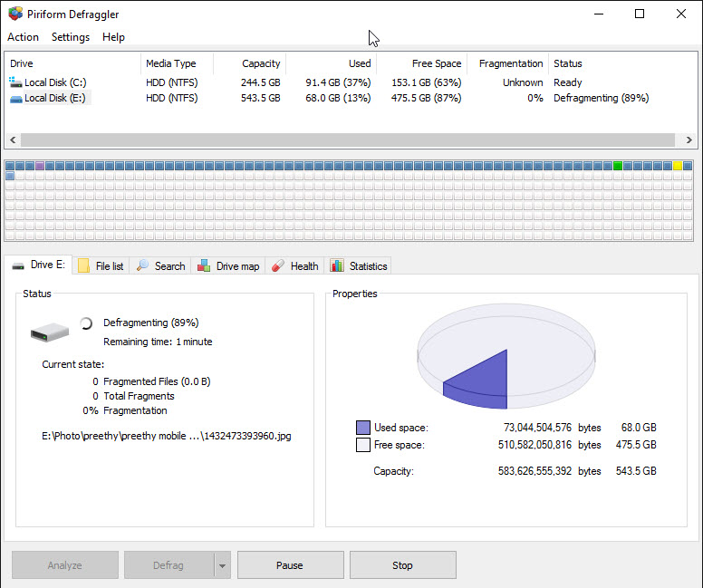Switch to the File list tab
Viewport: 703px width, 588px height.
101,266
